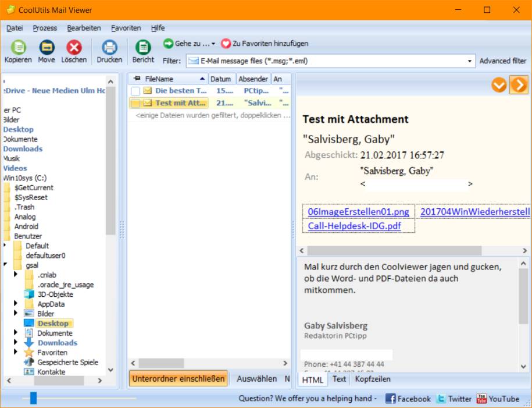
Task: Toggle Unterordner einschließen button
Action: (x=178, y=378)
